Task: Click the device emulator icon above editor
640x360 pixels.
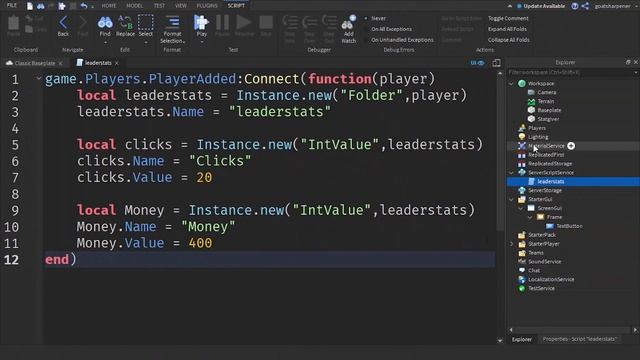Action: point(496,63)
